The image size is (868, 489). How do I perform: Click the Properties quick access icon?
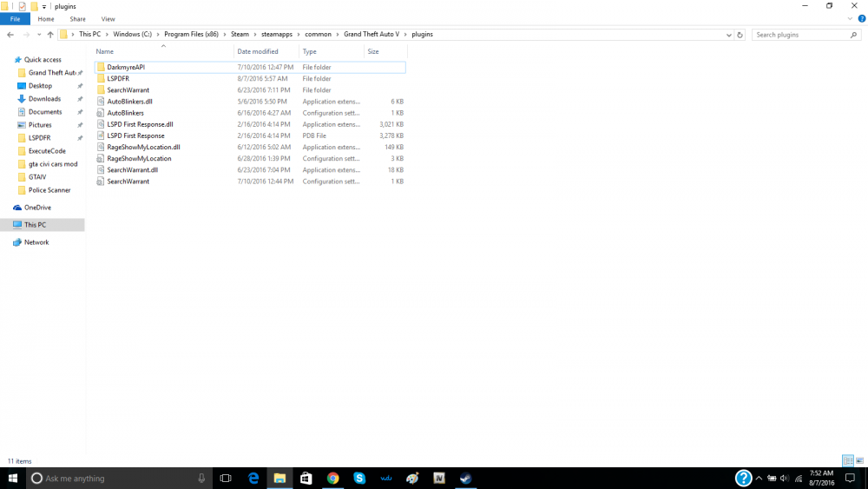click(x=23, y=7)
